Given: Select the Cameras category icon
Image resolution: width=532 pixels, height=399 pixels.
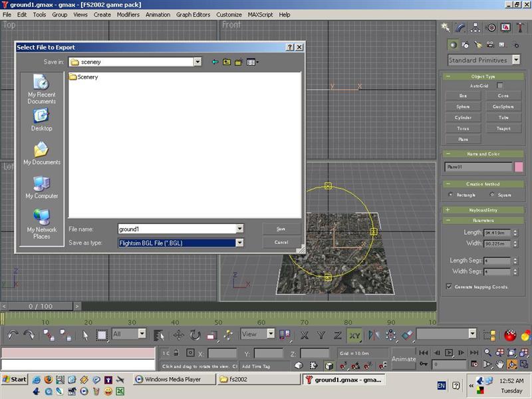Looking at the screenshot, I should point(490,45).
